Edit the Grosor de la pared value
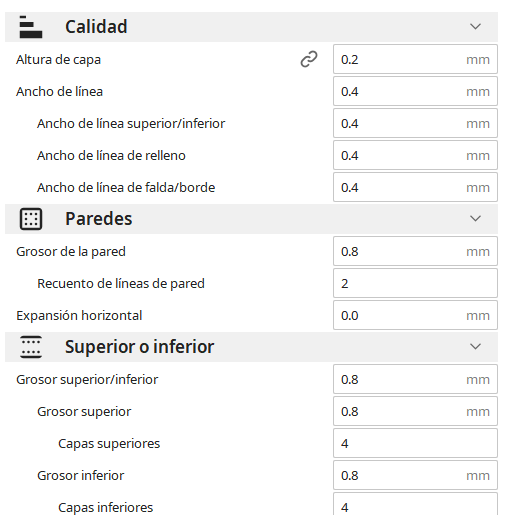Image resolution: width=507 pixels, height=515 pixels. (415, 251)
